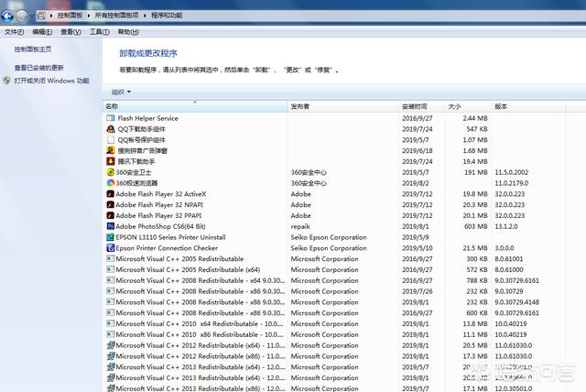586x392 pixels.
Task: Sort list by the 大小 column header
Action: coord(468,106)
